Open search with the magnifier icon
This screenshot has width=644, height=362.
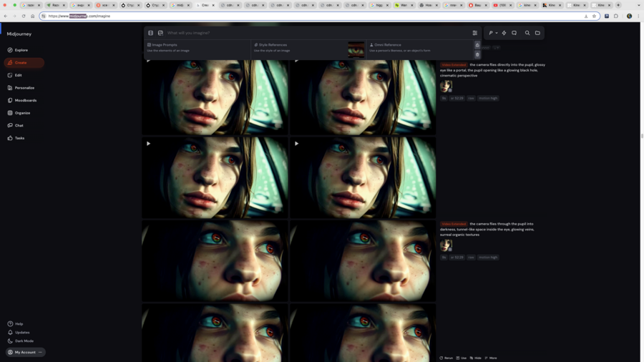point(527,33)
